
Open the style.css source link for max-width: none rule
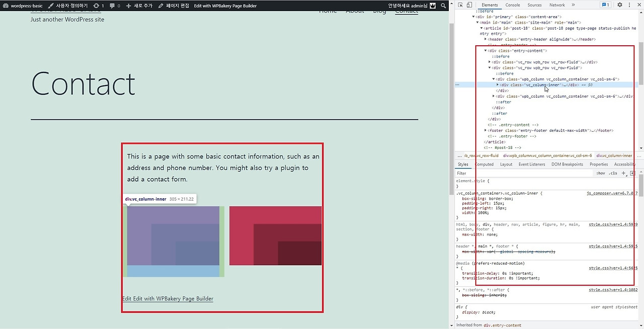[613, 224]
